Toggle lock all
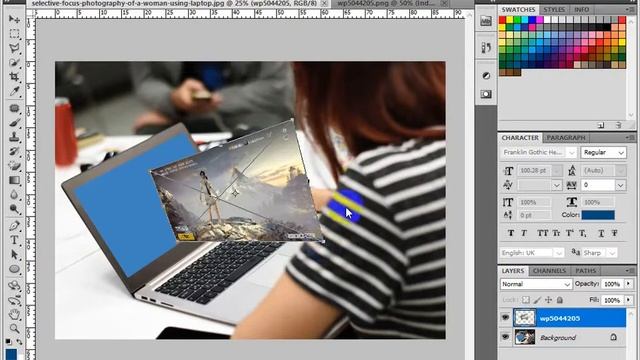Screen dimensions: 640x360 click(x=560, y=300)
